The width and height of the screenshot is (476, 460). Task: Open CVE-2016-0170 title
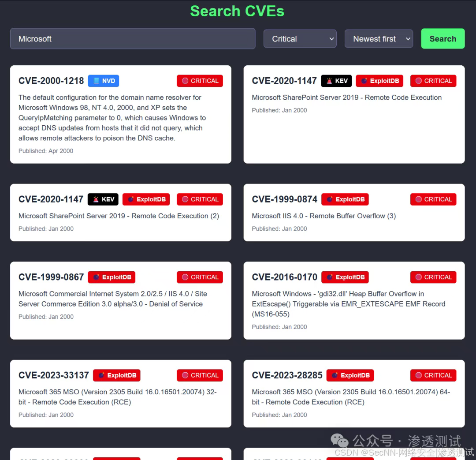click(284, 277)
